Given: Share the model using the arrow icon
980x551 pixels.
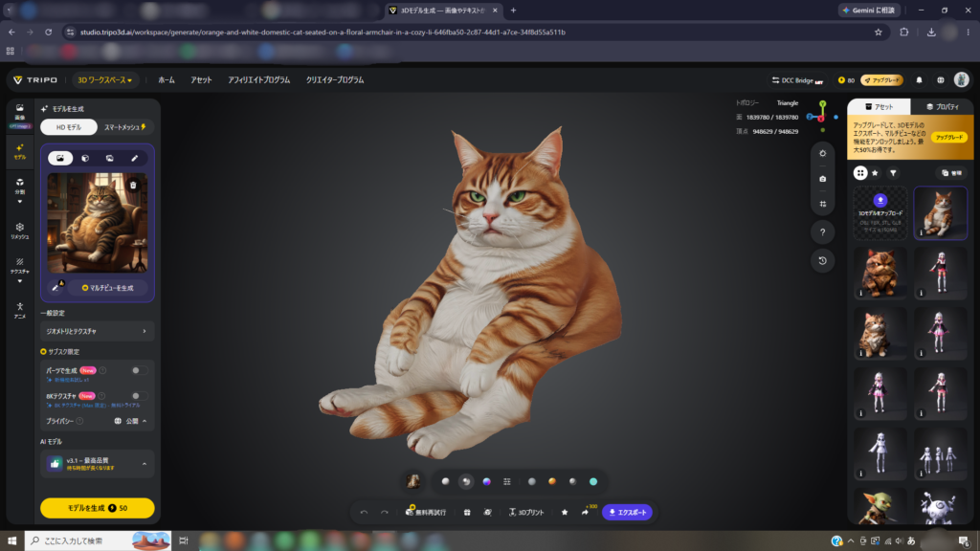Looking at the screenshot, I should [585, 513].
